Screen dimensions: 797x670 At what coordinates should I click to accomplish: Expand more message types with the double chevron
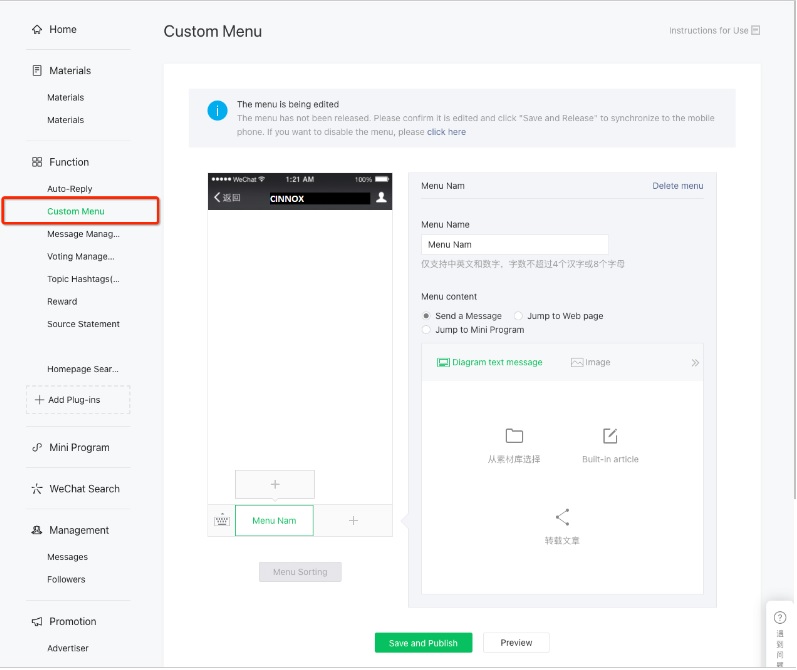coord(695,363)
